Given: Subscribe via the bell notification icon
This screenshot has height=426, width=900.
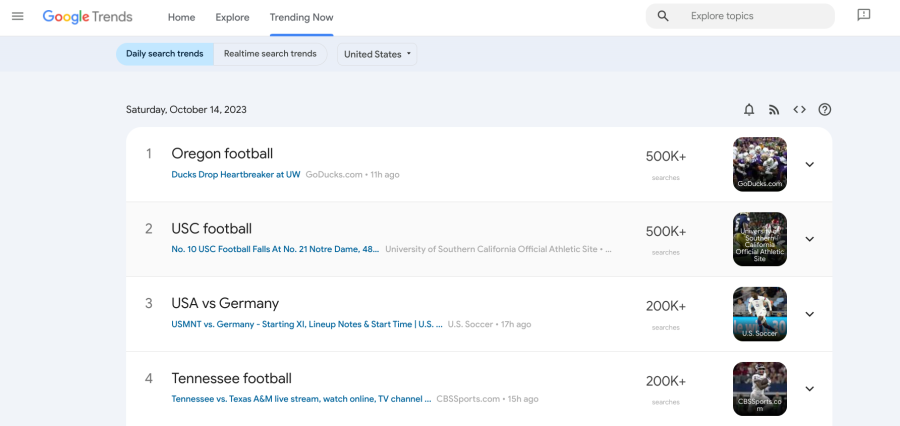Looking at the screenshot, I should tap(749, 110).
